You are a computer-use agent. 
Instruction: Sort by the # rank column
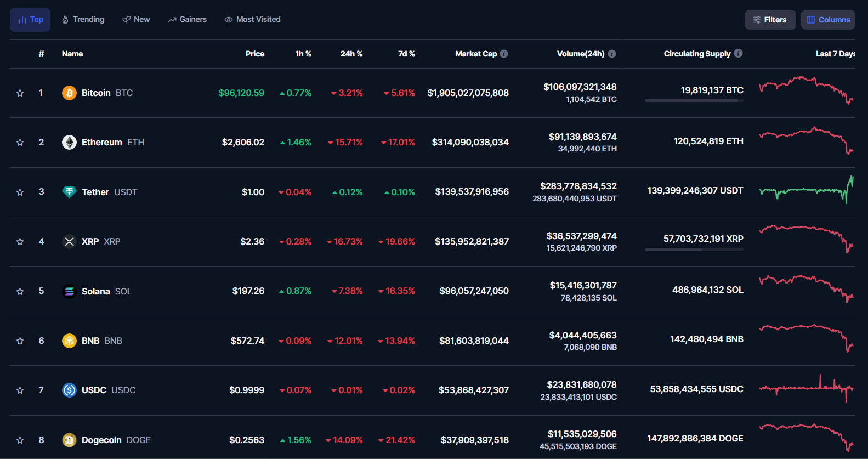click(x=41, y=54)
